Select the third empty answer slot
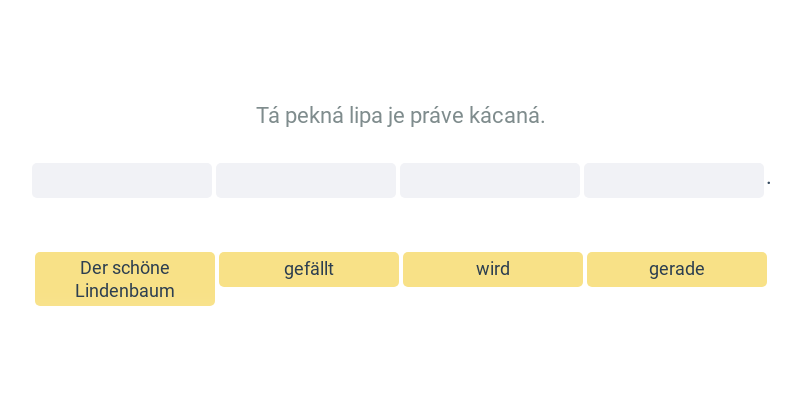 [x=490, y=180]
